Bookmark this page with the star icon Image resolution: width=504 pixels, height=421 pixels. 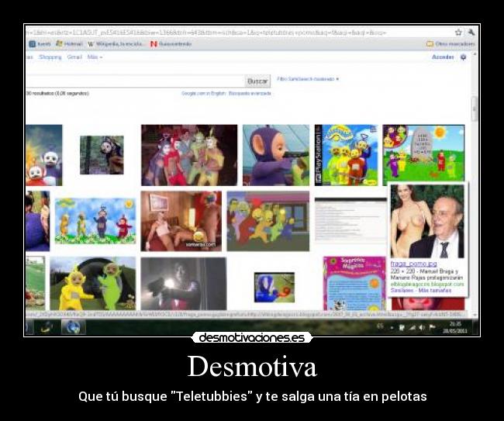[458, 32]
